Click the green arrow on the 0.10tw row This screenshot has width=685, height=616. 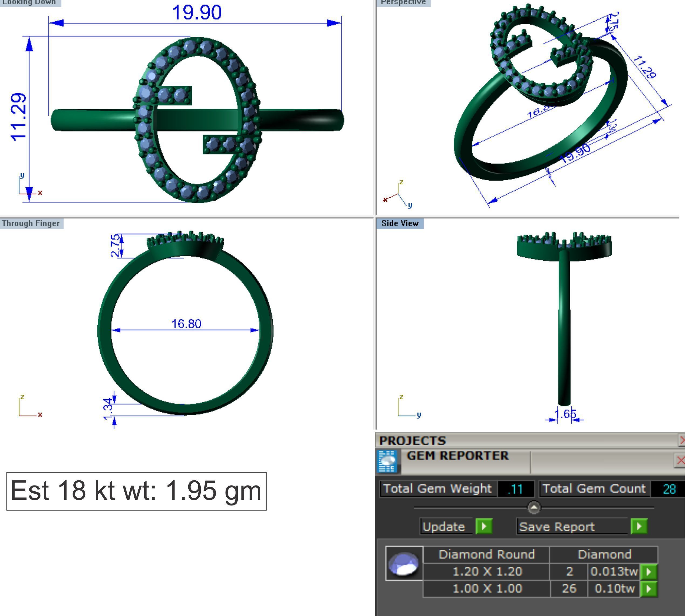pos(649,589)
